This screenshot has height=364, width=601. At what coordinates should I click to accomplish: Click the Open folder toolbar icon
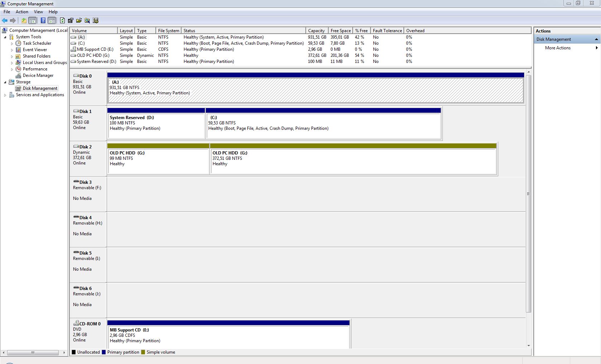pos(79,20)
